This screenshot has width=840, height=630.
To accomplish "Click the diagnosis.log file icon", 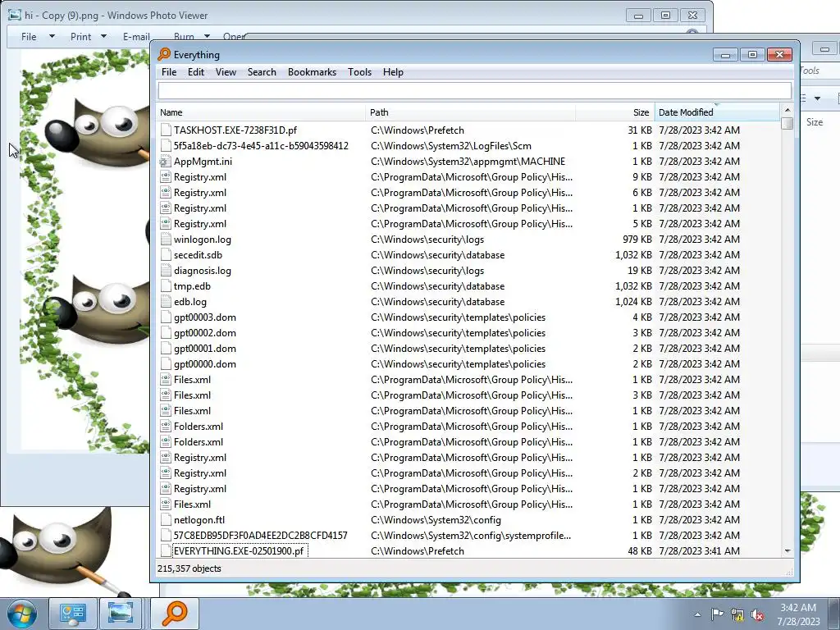I will (166, 271).
